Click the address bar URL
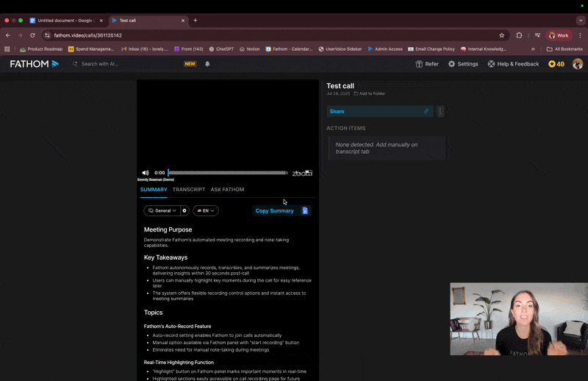The image size is (588, 381). (87, 35)
